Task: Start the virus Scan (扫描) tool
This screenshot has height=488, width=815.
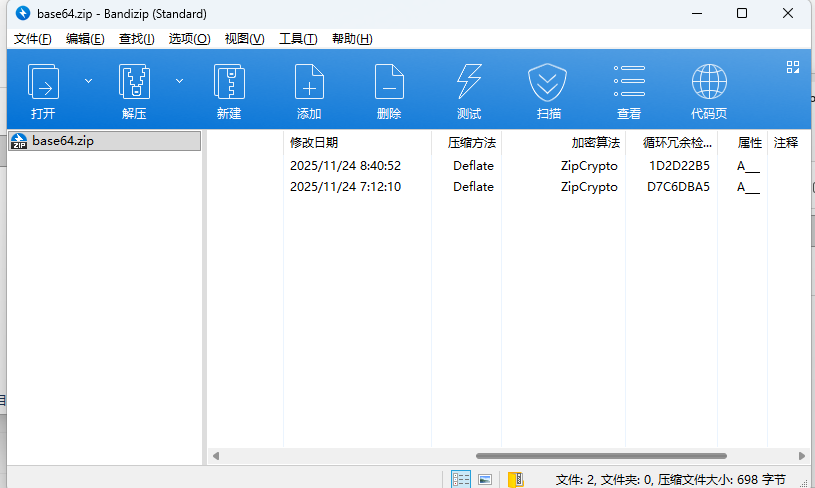Action: click(548, 82)
